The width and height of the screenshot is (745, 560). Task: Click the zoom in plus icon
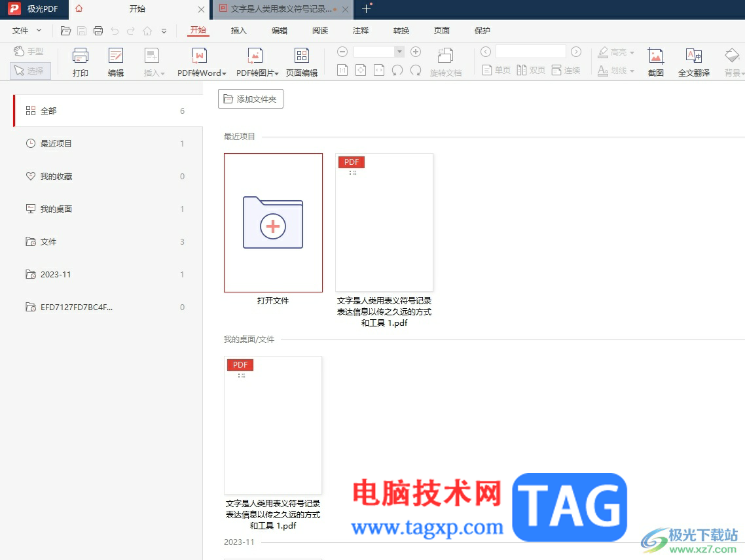pyautogui.click(x=416, y=51)
